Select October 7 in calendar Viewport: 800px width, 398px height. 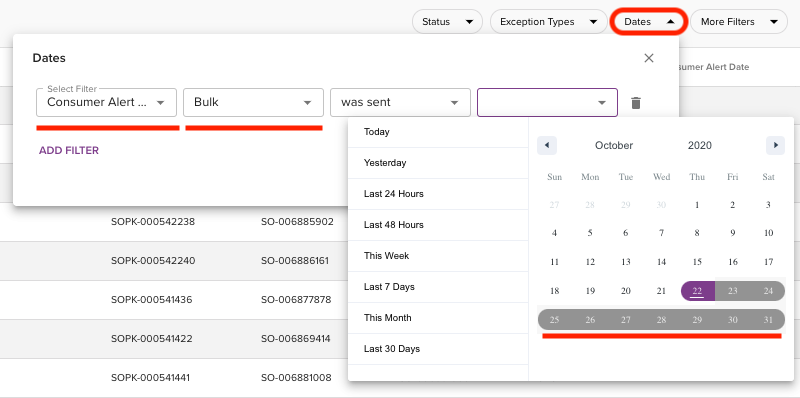coord(661,233)
